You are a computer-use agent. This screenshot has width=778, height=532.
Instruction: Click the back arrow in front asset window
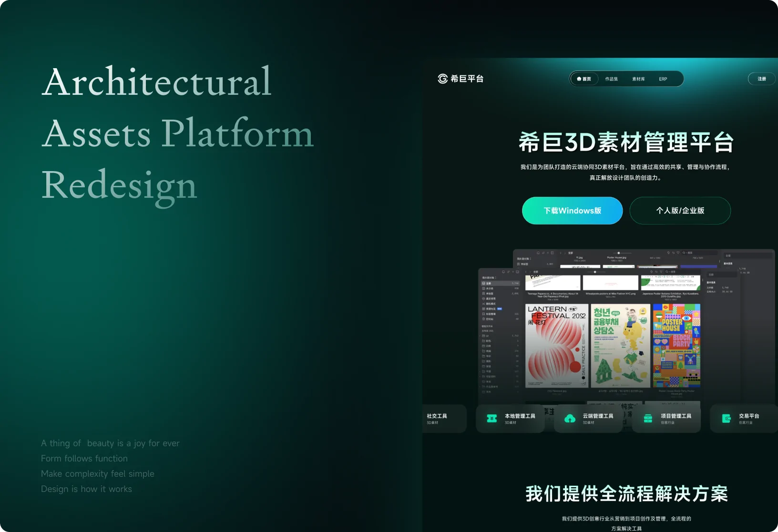pyautogui.click(x=526, y=272)
